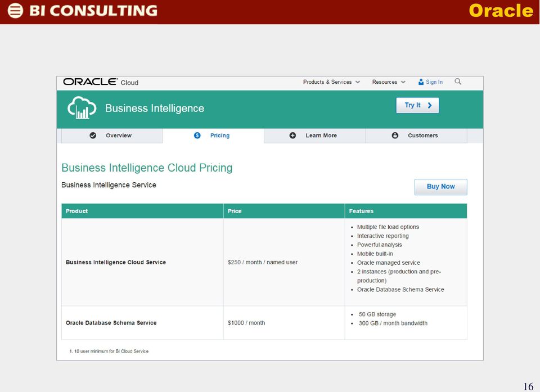Click the Learn More plus icon
The image size is (540, 392).
click(292, 136)
